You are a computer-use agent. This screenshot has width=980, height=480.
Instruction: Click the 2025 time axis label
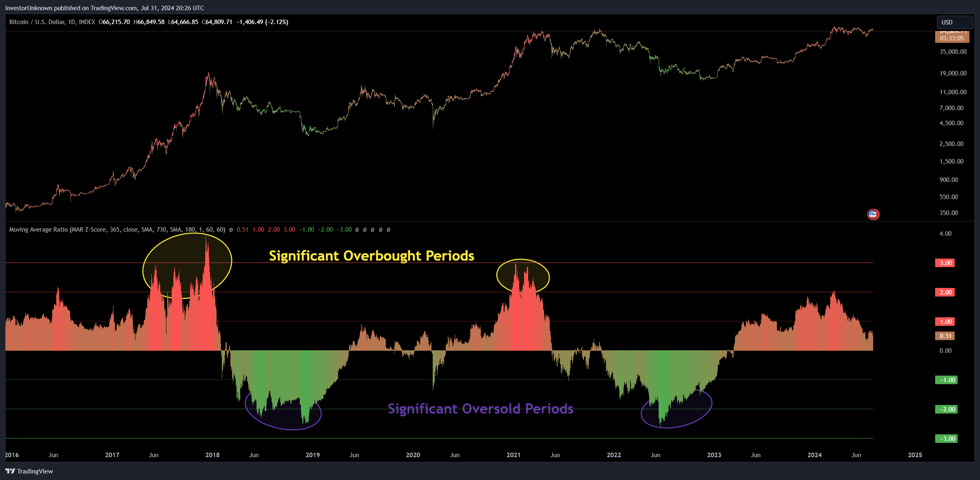tap(915, 455)
